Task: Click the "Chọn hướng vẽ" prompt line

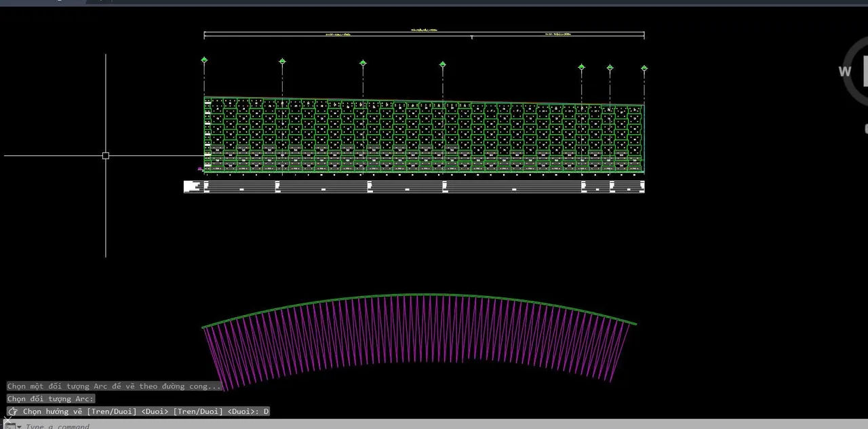Action: click(x=139, y=411)
